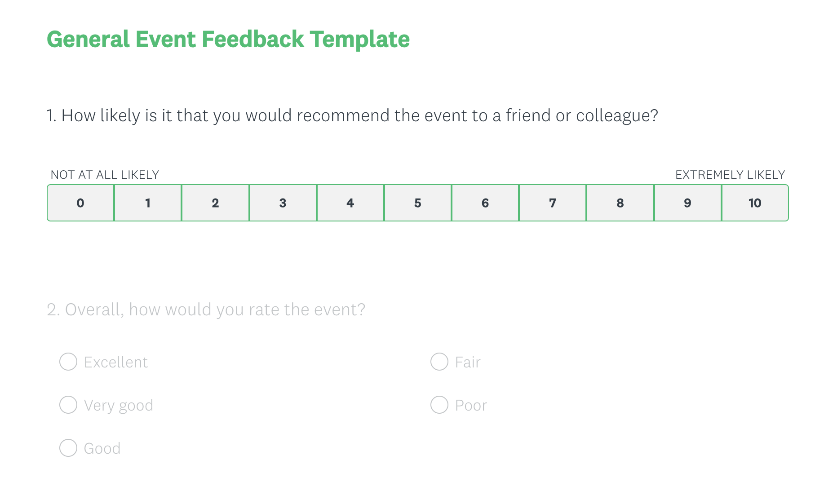
Task: Select rating 8 on the recommendation scale
Action: pos(620,203)
